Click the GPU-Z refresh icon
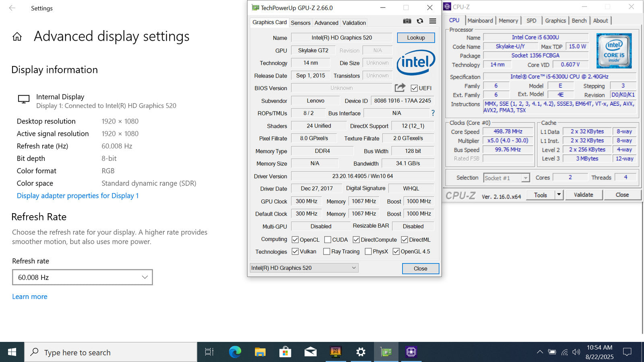The image size is (644, 362). click(420, 21)
